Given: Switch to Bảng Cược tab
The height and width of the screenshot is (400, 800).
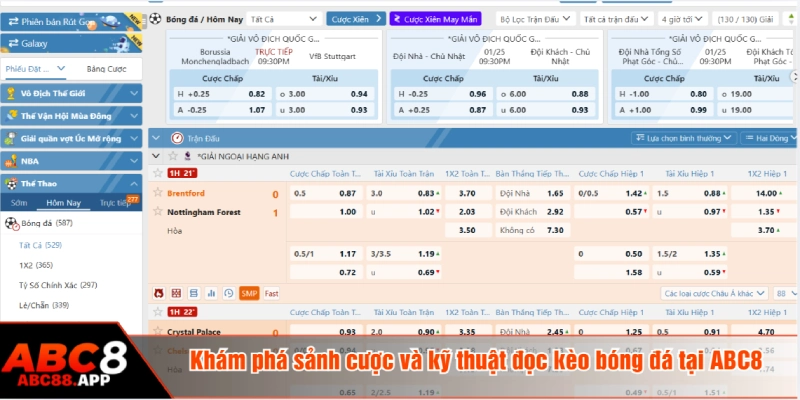Looking at the screenshot, I should pyautogui.click(x=106, y=69).
